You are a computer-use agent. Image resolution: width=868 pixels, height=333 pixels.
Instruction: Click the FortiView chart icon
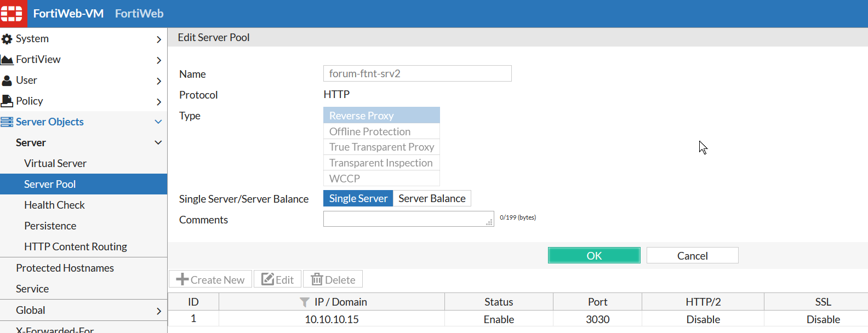[x=7, y=60]
